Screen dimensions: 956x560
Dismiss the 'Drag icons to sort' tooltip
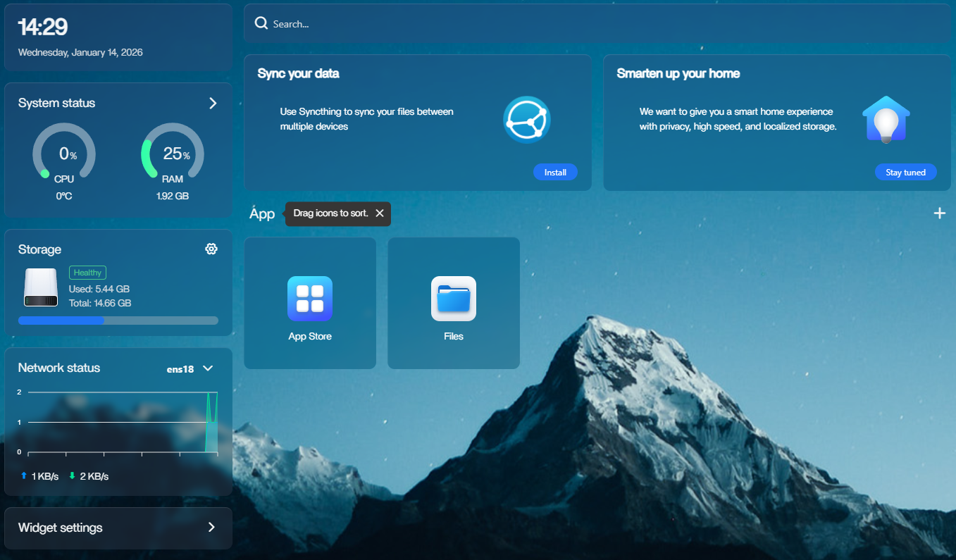point(380,213)
